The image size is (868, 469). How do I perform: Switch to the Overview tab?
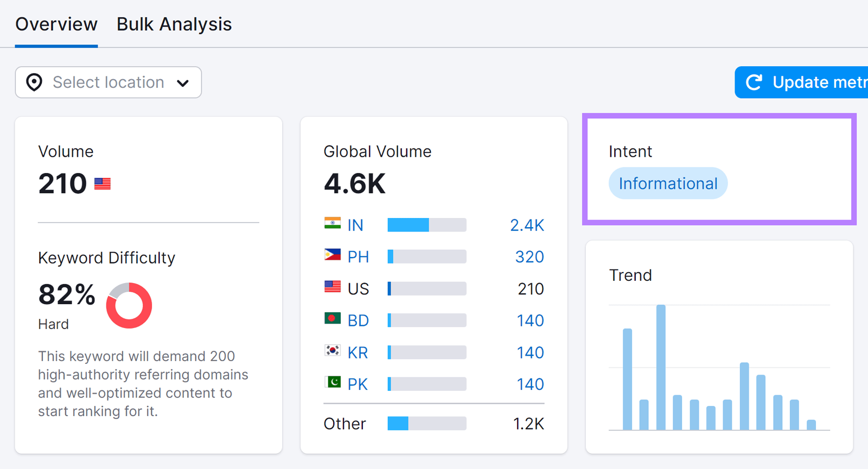(x=56, y=24)
